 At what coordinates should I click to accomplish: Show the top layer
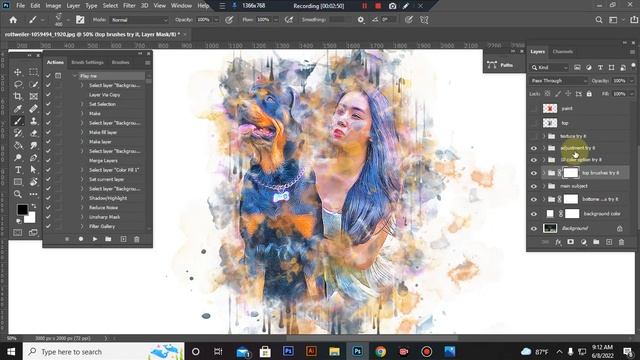pos(534,123)
